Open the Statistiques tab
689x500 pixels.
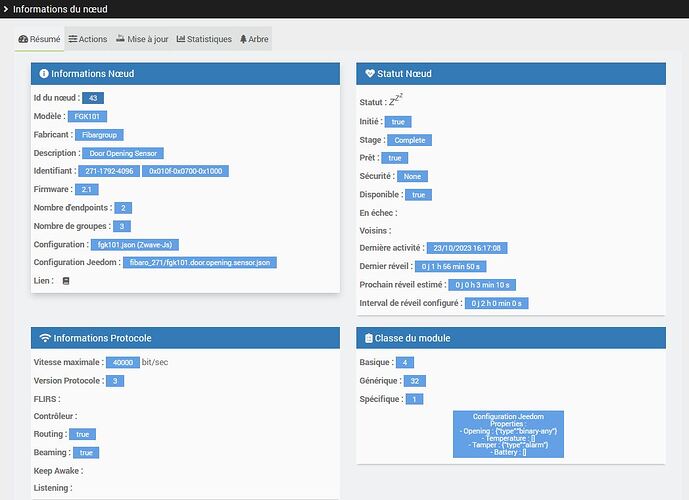click(204, 39)
